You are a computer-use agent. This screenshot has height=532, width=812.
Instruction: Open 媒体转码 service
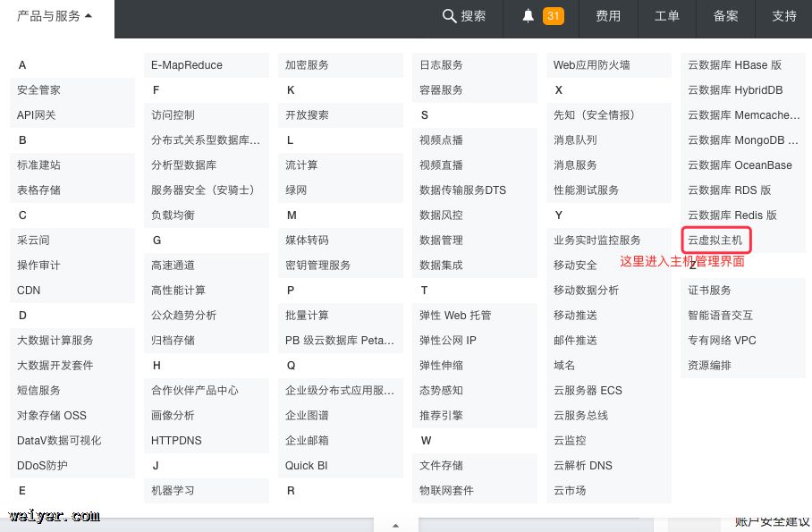click(x=307, y=241)
